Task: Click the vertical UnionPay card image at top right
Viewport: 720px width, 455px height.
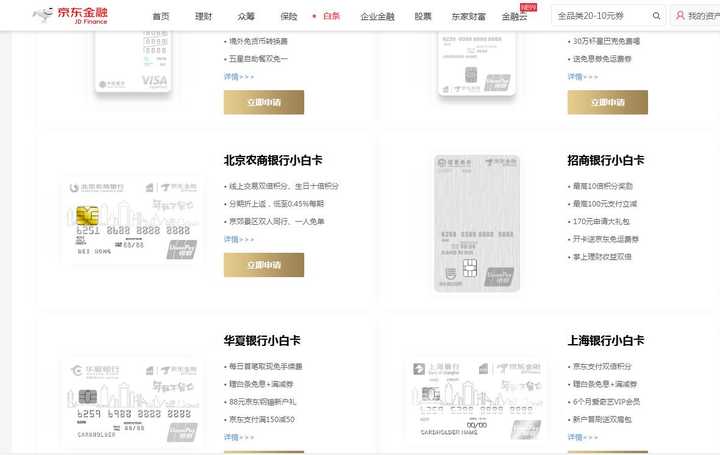Action: [x=477, y=63]
